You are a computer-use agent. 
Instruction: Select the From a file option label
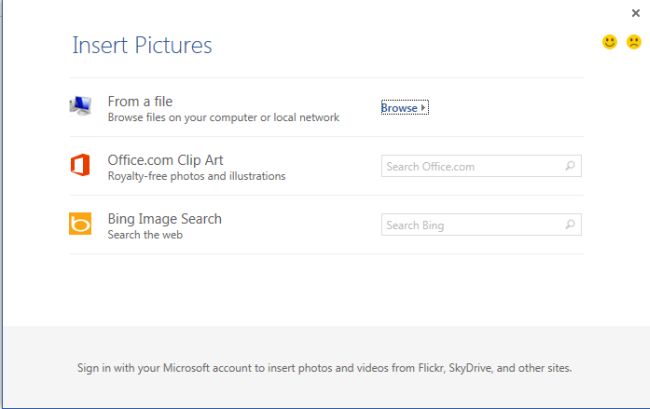pyautogui.click(x=140, y=101)
